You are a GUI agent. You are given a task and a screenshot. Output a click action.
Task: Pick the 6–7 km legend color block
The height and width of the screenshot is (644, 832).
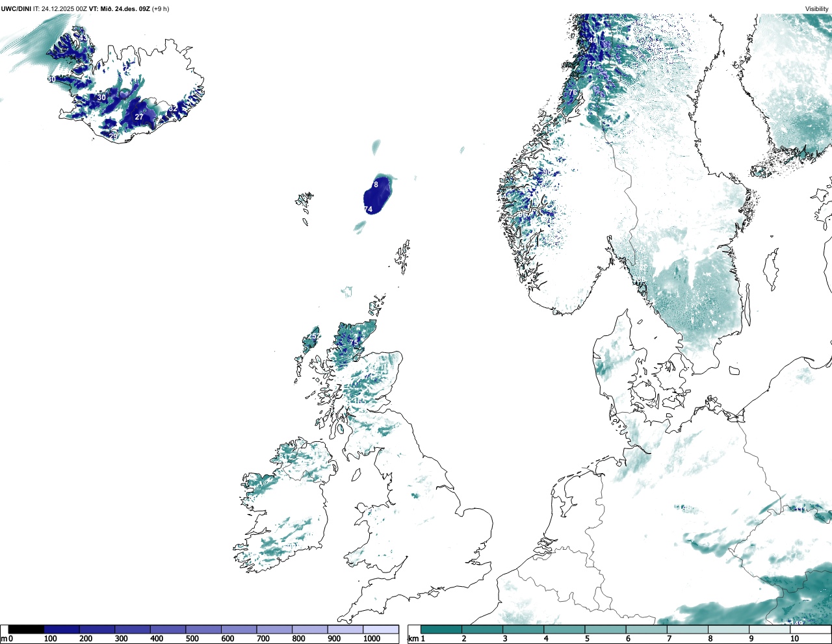tap(647, 630)
